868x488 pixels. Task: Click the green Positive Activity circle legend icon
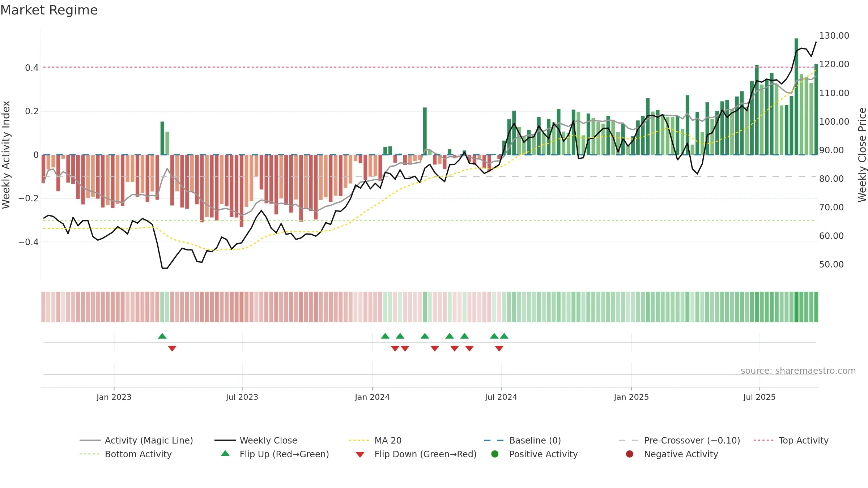click(x=495, y=454)
